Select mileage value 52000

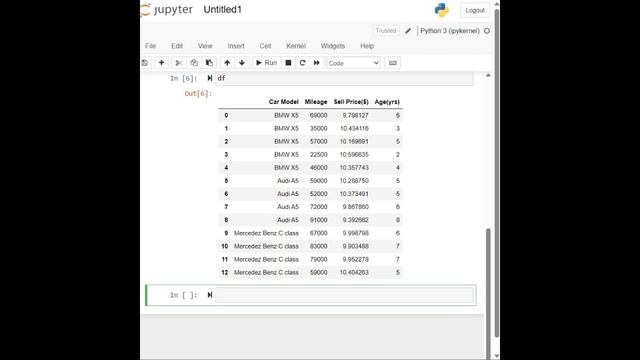point(318,194)
